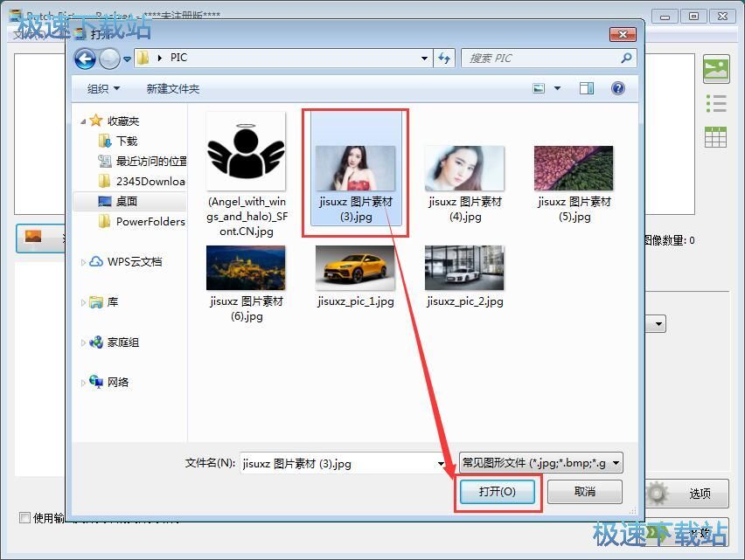Click the 取消 button
The width and height of the screenshot is (745, 560).
[x=584, y=491]
